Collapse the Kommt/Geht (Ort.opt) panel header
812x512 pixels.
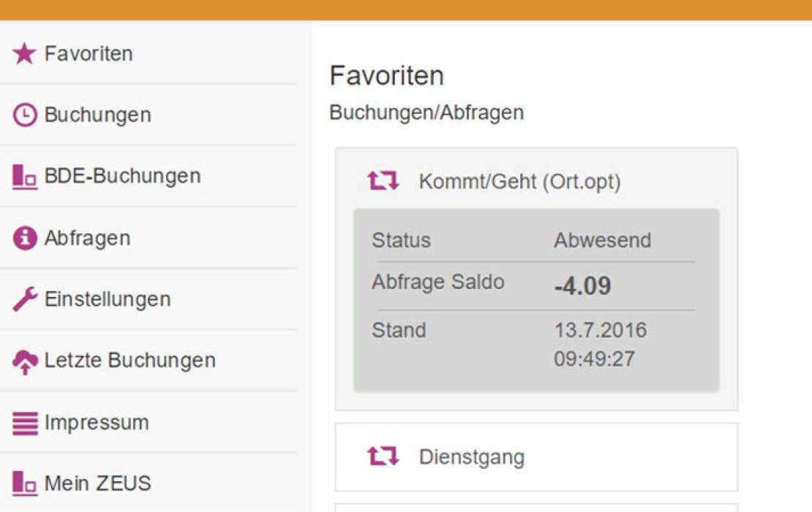[519, 181]
